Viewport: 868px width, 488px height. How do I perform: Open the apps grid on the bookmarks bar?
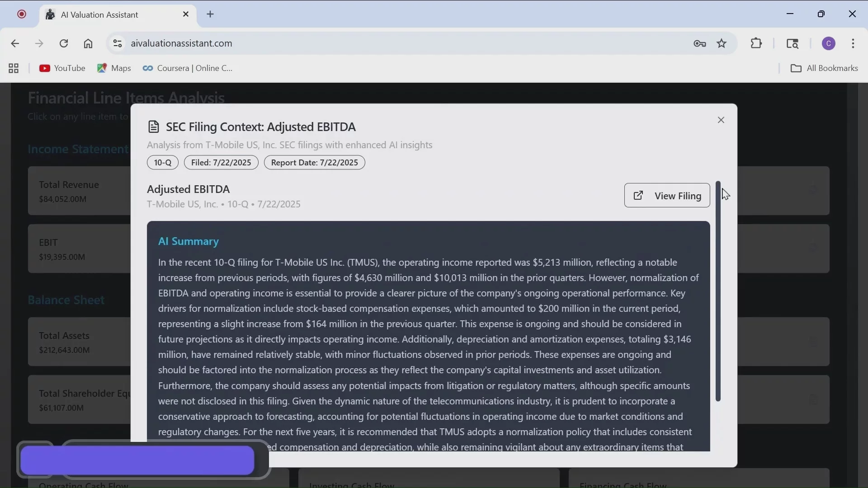[13, 68]
